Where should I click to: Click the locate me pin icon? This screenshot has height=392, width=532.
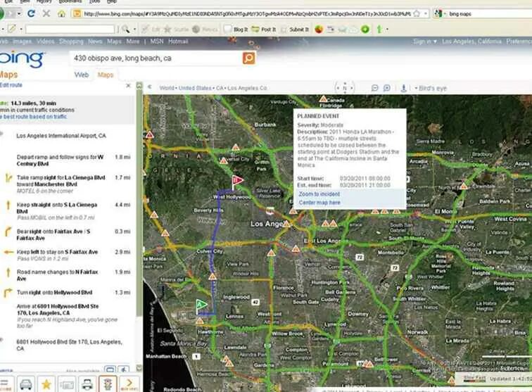click(x=403, y=88)
